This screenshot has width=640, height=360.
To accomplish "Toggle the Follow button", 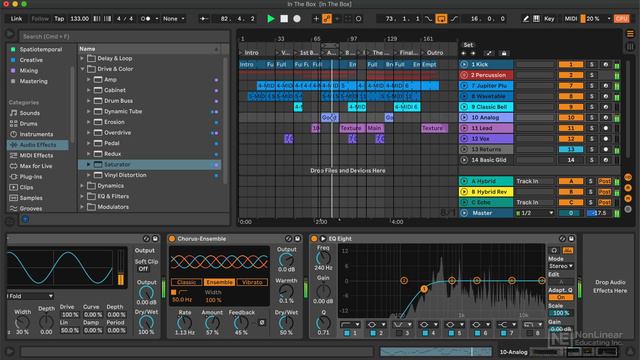I will coord(40,19).
